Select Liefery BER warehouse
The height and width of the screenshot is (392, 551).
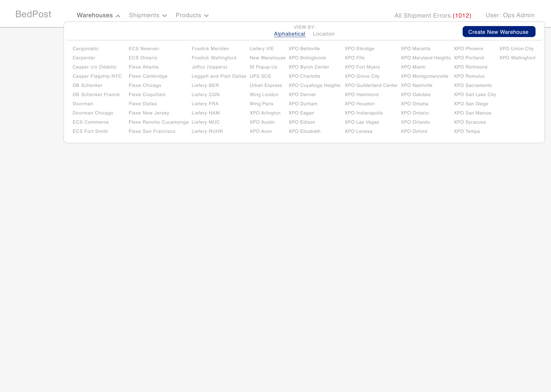click(x=205, y=85)
